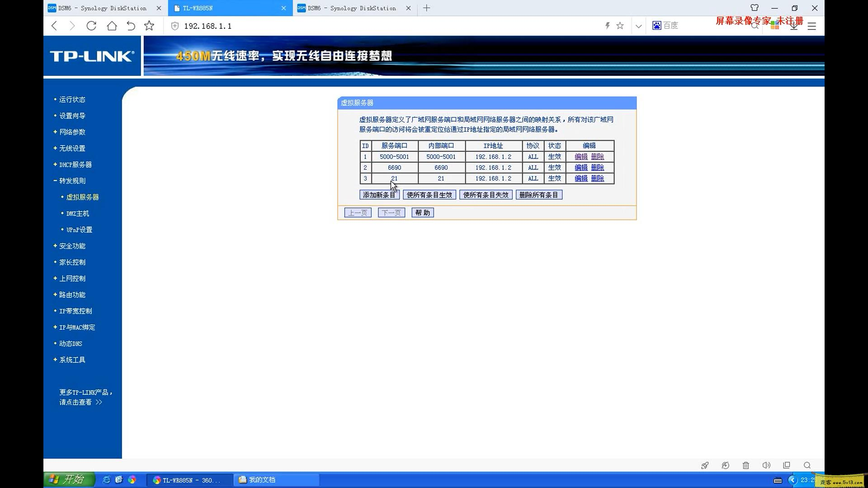Collapse 转发规则 menu
Image resolution: width=868 pixels, height=488 pixels.
[x=72, y=181]
